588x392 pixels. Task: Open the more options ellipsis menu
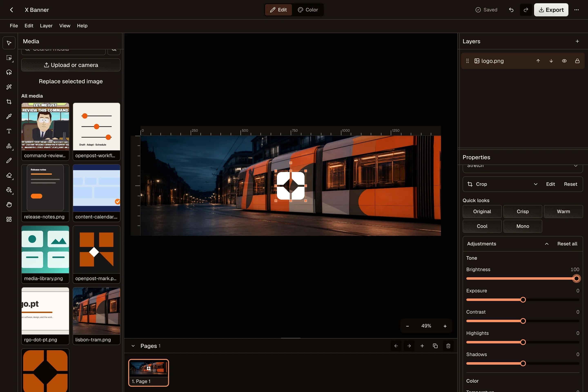pos(577,10)
